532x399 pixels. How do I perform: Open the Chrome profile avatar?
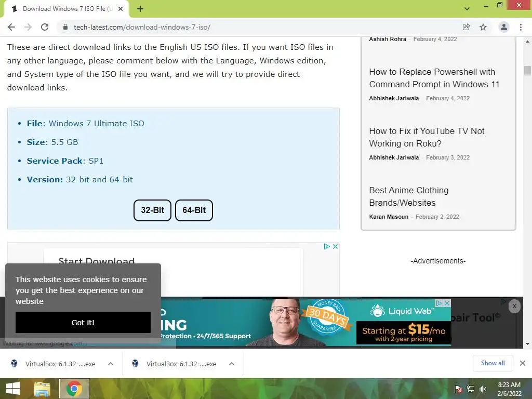(504, 27)
